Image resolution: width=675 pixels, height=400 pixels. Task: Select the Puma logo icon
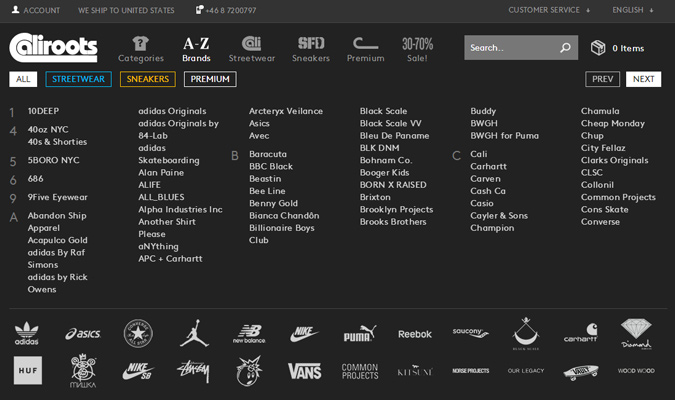click(359, 334)
